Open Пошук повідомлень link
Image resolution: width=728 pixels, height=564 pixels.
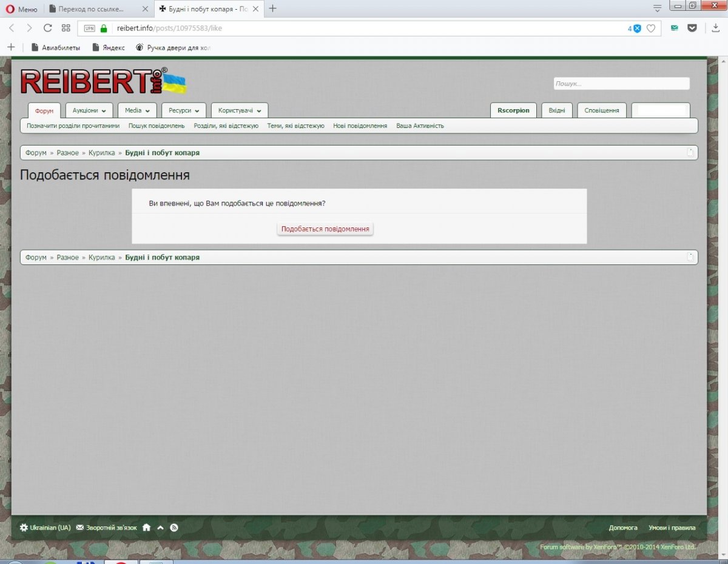click(x=157, y=126)
